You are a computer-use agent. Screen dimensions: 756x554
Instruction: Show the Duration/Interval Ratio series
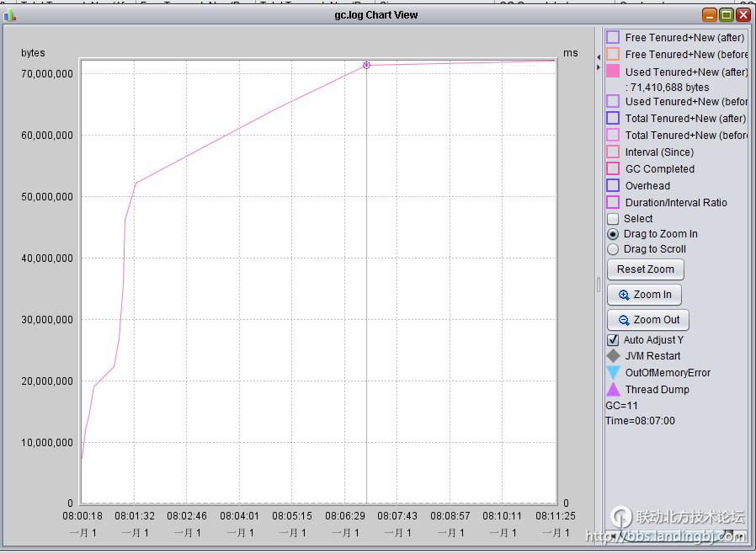click(x=613, y=203)
